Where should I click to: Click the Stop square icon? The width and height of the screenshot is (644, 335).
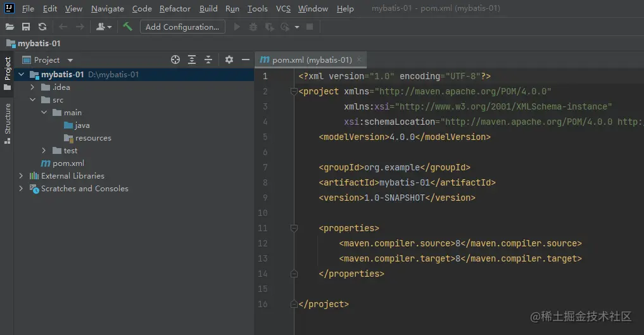coord(310,27)
